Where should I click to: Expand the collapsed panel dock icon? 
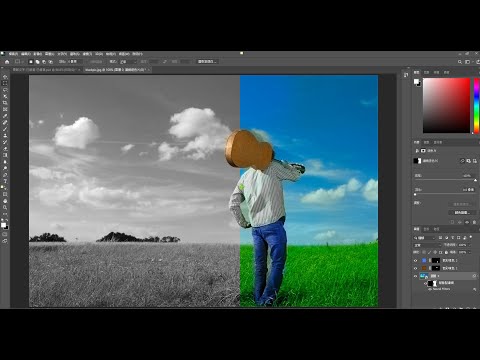pyautogui.click(x=406, y=75)
